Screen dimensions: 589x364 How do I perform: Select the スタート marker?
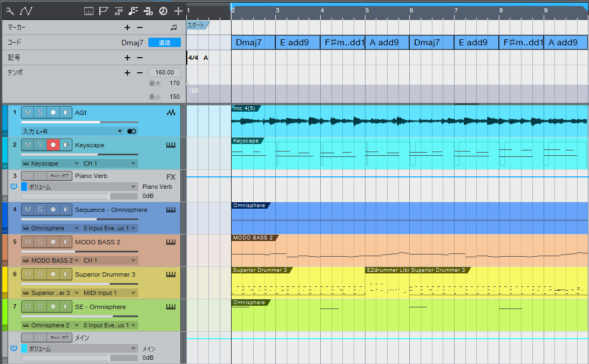197,25
